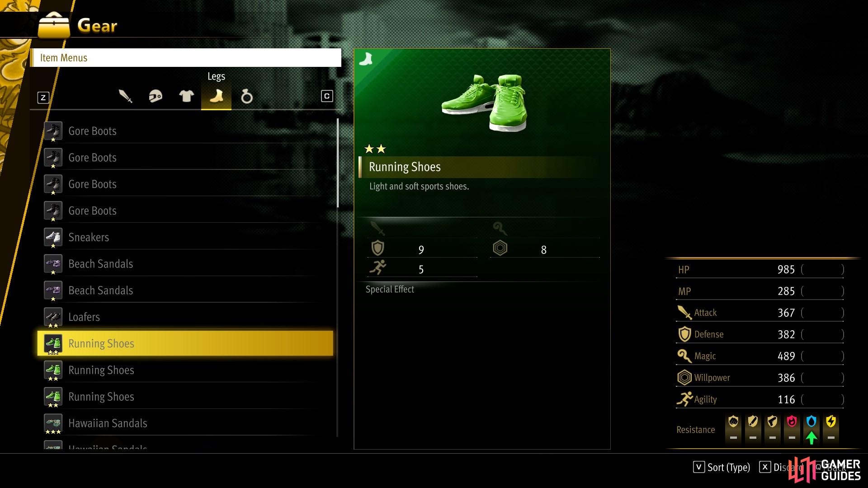The image size is (868, 488).
Task: Select the weapon sword category icon
Action: click(x=125, y=96)
